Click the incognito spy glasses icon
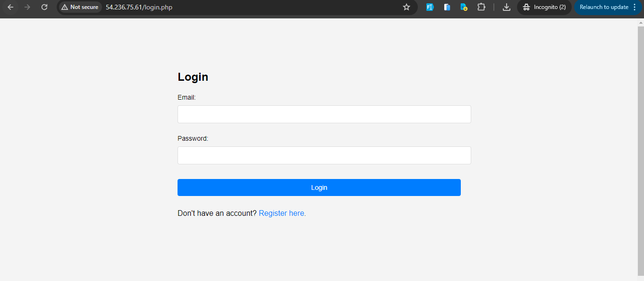The image size is (644, 281). [526, 7]
